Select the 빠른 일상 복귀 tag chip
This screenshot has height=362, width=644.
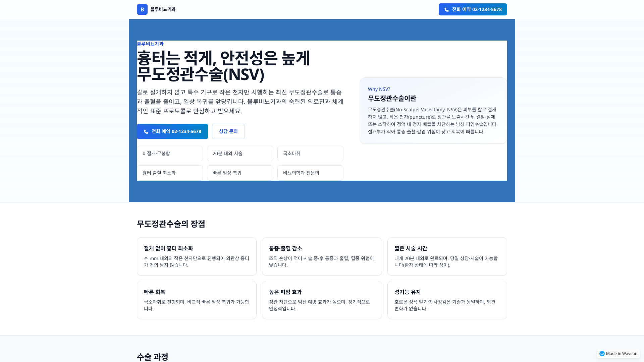240,173
